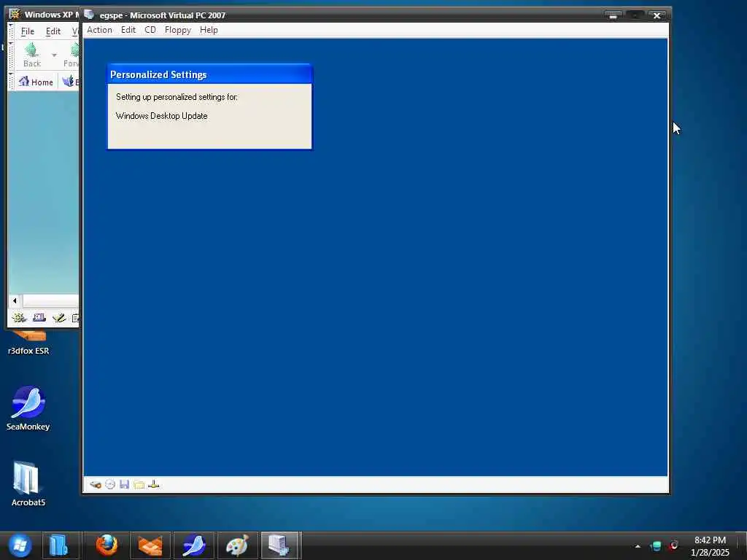This screenshot has height=560, width=747.
Task: Click the floppy disk icon in Virtual PC status bar
Action: click(x=124, y=485)
